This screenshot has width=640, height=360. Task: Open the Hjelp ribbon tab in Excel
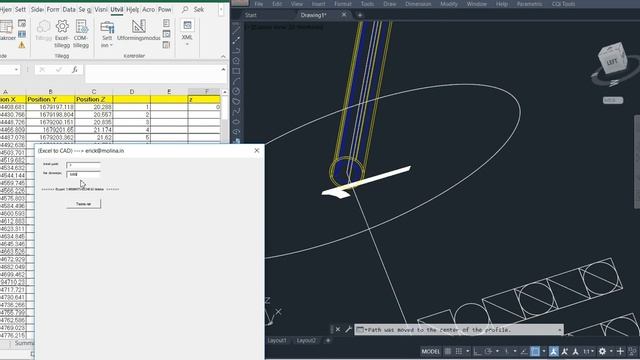tap(132, 9)
